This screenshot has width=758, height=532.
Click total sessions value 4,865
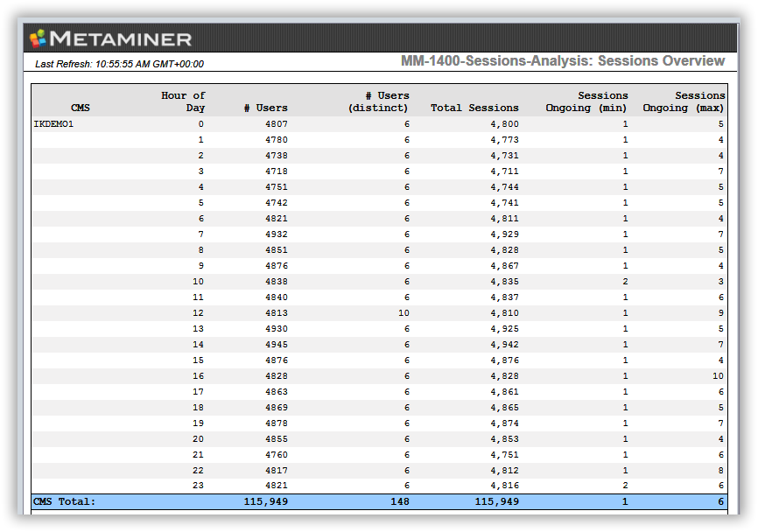(x=504, y=408)
